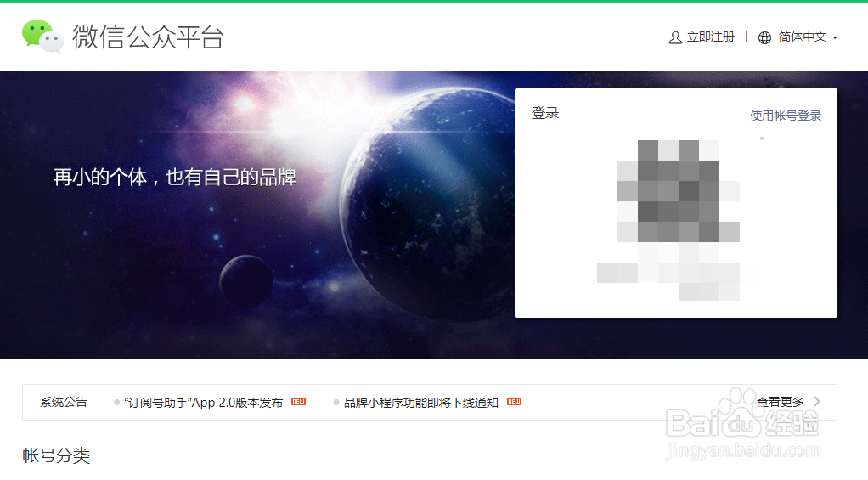Click the 微信公众平台 title text

tap(148, 37)
